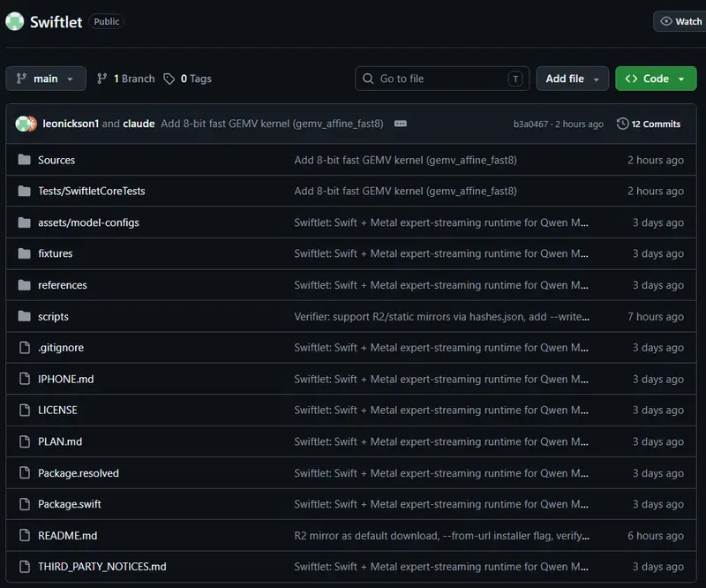Open the README.md row R2 mirror commit message
706x588 pixels.
[442, 535]
